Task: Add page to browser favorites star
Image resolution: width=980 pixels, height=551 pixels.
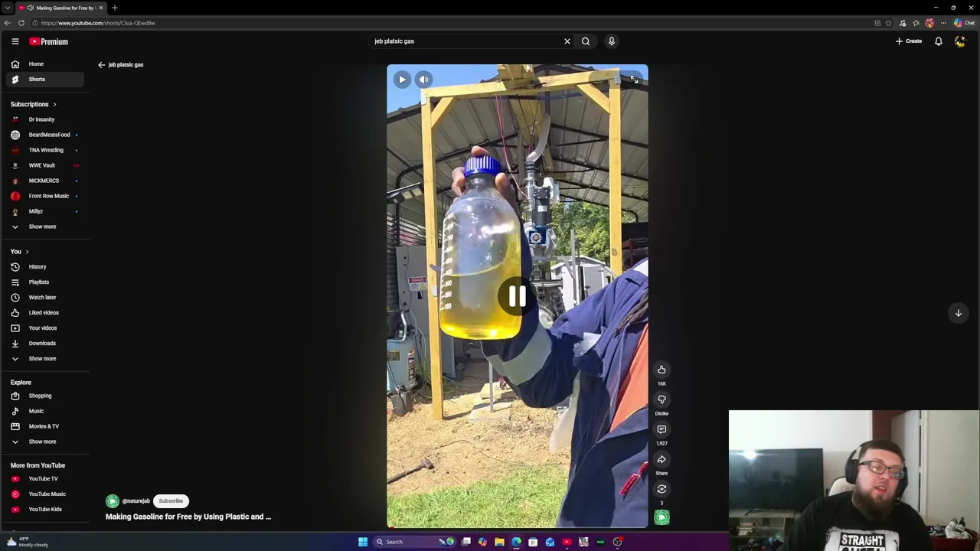Action: point(888,23)
